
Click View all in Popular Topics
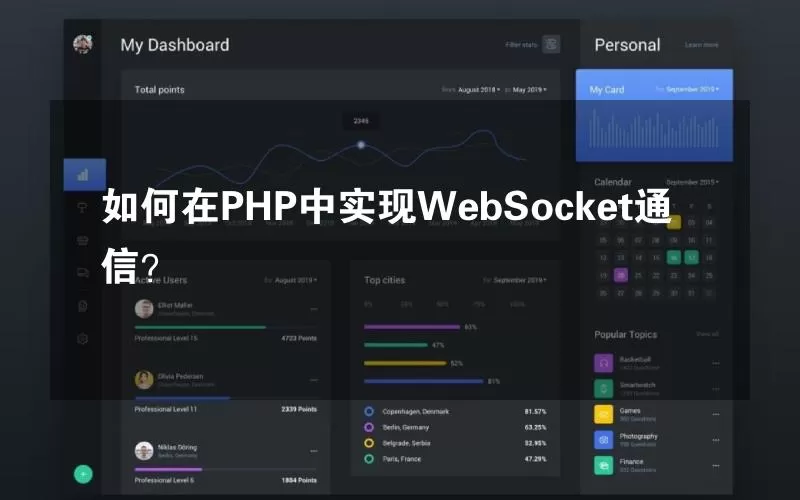[x=708, y=334]
